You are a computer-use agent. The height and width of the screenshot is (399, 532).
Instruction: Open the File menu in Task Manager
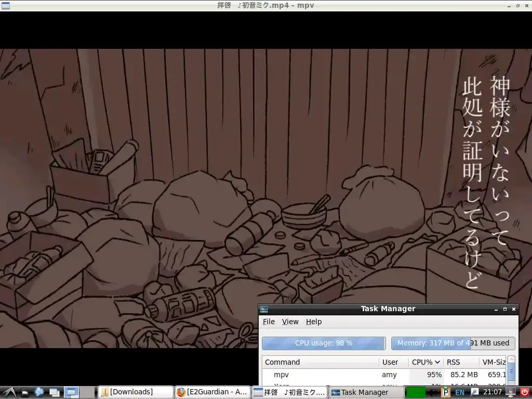(x=269, y=322)
